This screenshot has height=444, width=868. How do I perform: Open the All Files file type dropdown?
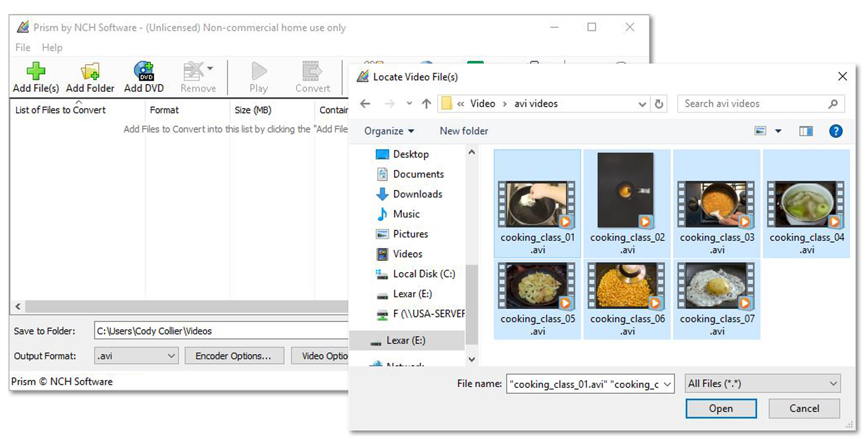click(762, 384)
